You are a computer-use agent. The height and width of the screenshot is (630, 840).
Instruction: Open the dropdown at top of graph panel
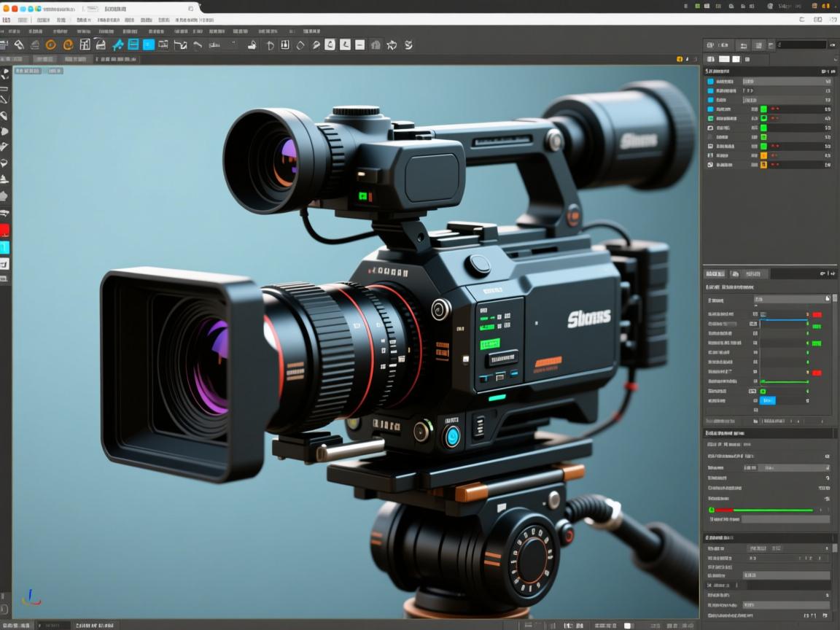click(x=791, y=299)
